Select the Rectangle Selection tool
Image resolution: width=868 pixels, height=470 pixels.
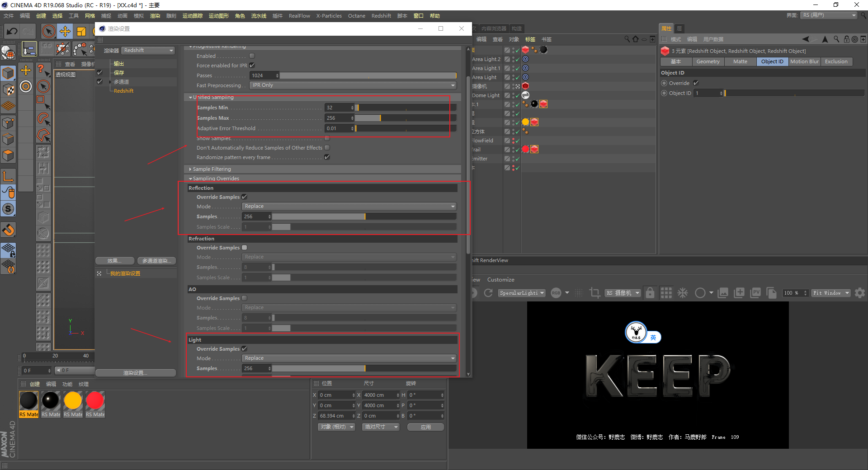(43, 102)
